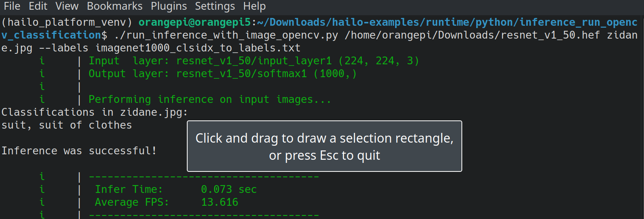Image resolution: width=644 pixels, height=219 pixels.
Task: Click the 'suit, suit of clothes' result
Action: pos(67,125)
